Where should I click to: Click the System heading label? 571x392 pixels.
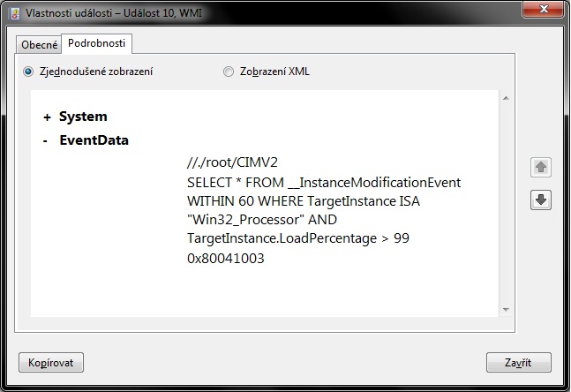[83, 117]
